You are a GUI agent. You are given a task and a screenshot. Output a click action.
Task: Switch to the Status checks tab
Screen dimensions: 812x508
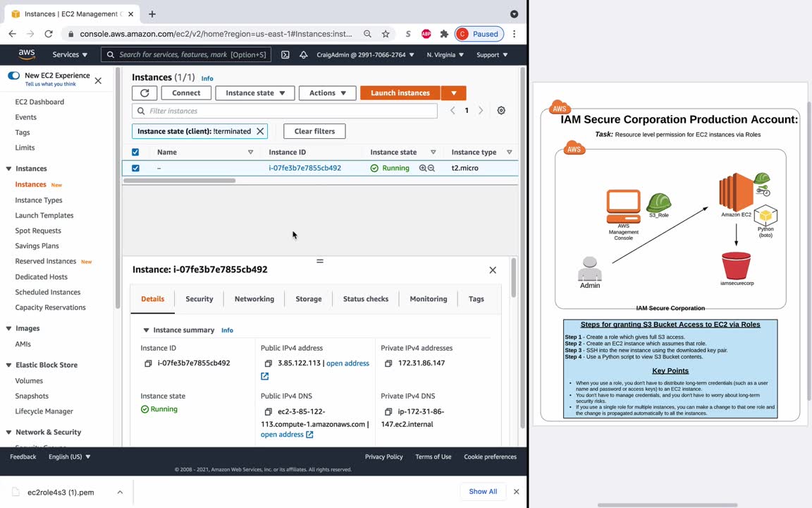(366, 299)
